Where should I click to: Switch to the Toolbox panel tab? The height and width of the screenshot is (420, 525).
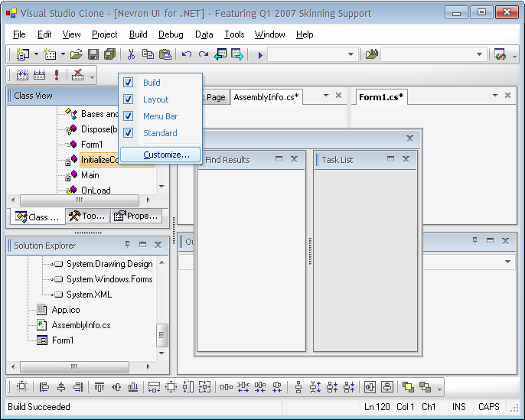pyautogui.click(x=87, y=217)
